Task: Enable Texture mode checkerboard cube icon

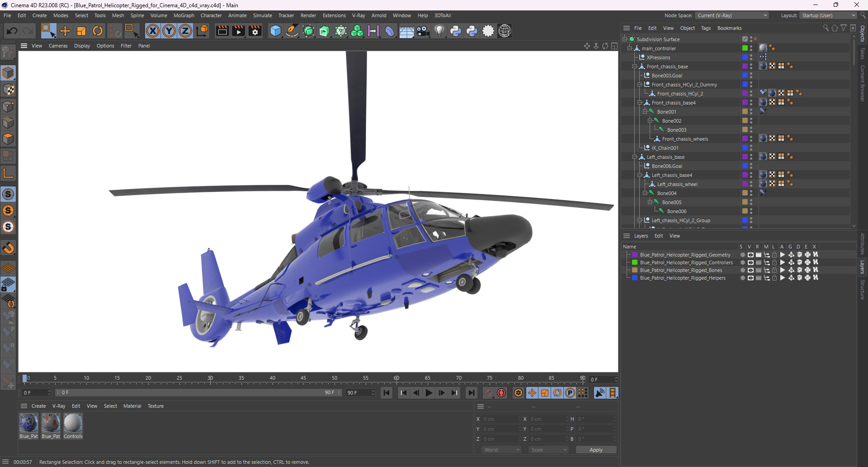Action: click(8, 90)
